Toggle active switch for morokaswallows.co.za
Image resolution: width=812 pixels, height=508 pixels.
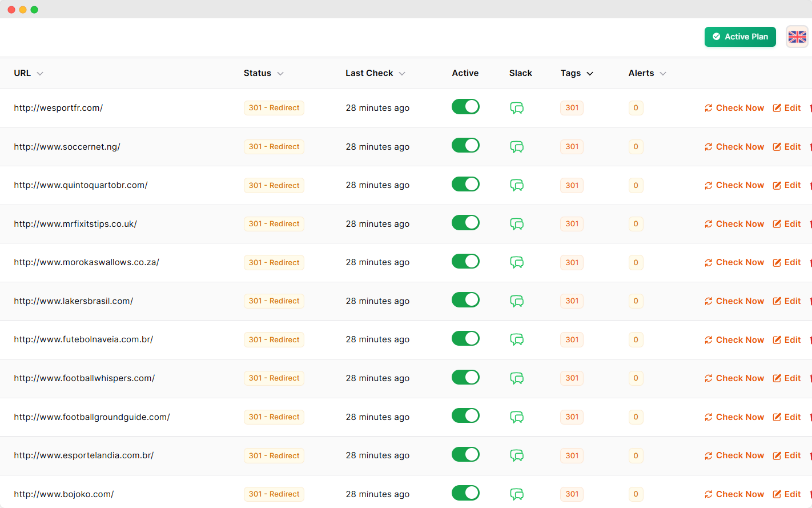(x=465, y=261)
